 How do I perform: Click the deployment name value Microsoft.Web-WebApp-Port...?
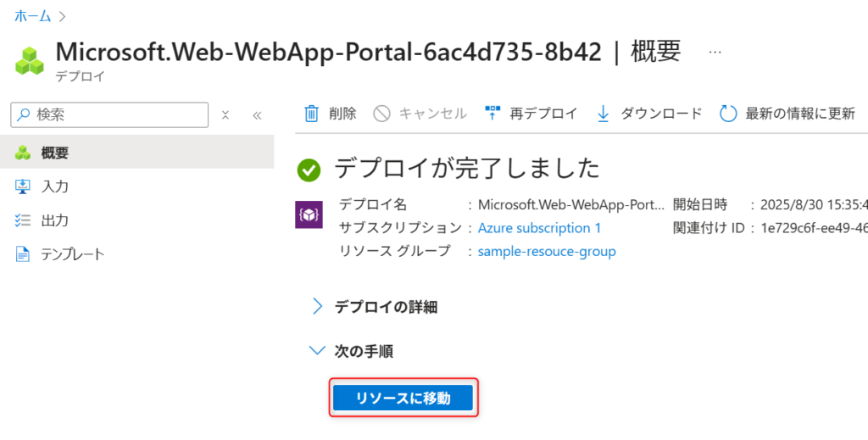[571, 205]
